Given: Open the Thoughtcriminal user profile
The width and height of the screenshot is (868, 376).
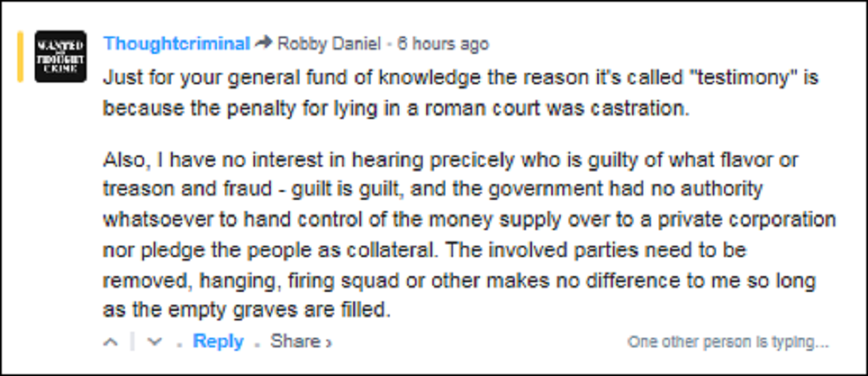Looking at the screenshot, I should point(176,43).
